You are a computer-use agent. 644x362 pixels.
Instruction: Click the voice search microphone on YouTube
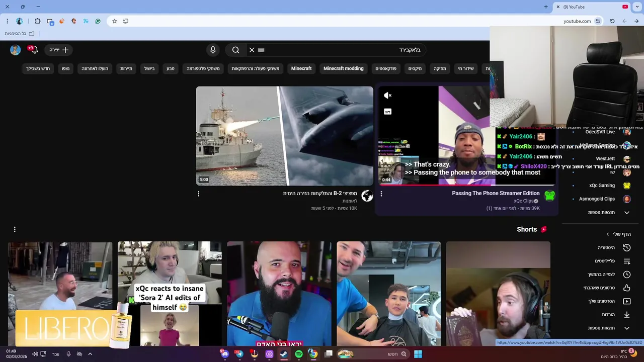(213, 50)
